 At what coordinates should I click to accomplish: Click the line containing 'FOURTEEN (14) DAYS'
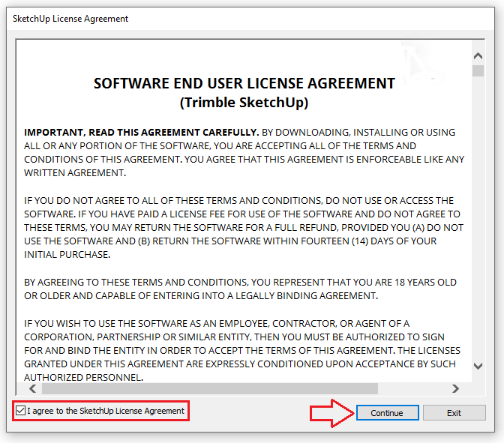(230, 241)
